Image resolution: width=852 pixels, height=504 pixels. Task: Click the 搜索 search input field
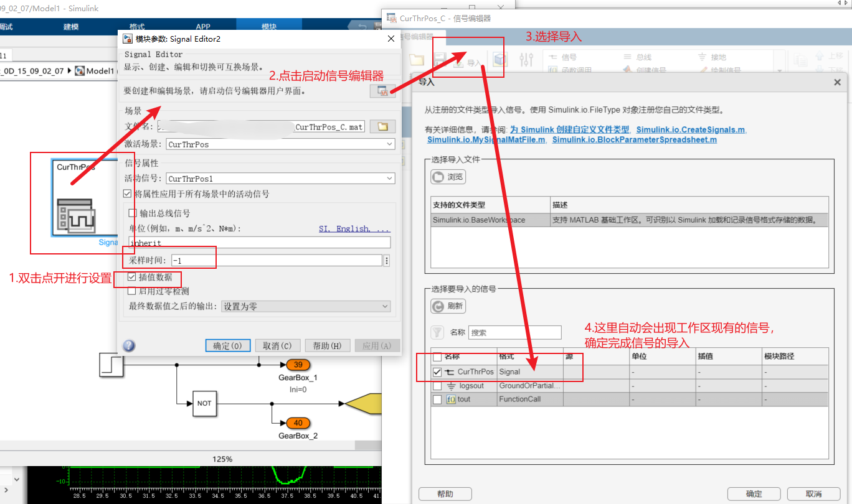point(515,332)
